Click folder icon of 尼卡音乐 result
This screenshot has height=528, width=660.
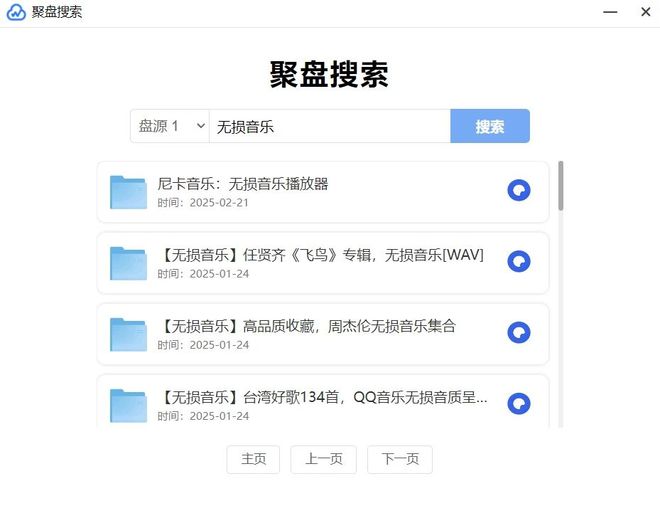point(128,192)
